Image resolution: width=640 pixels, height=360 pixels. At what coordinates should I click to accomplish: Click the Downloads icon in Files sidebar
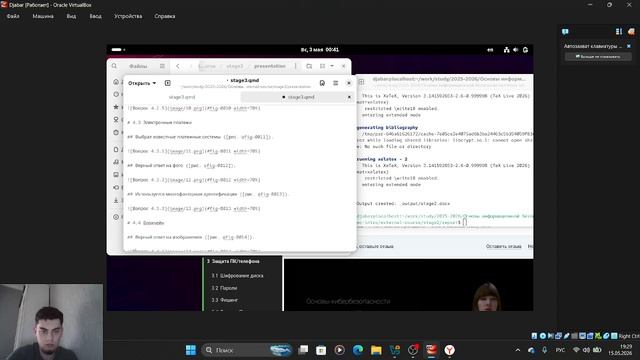(x=116, y=200)
